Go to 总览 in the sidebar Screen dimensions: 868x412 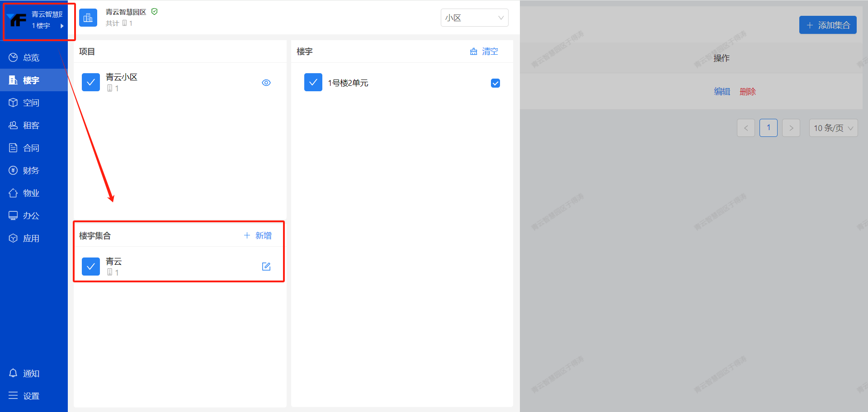click(x=31, y=57)
